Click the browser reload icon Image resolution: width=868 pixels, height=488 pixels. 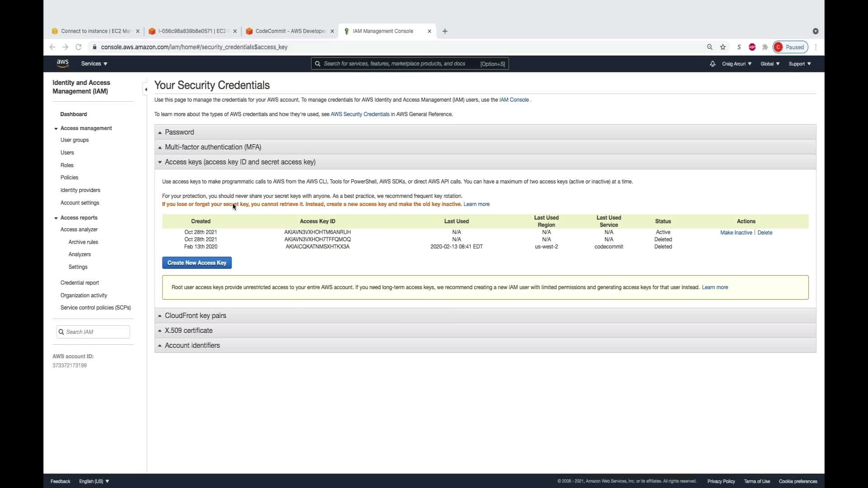tap(78, 47)
